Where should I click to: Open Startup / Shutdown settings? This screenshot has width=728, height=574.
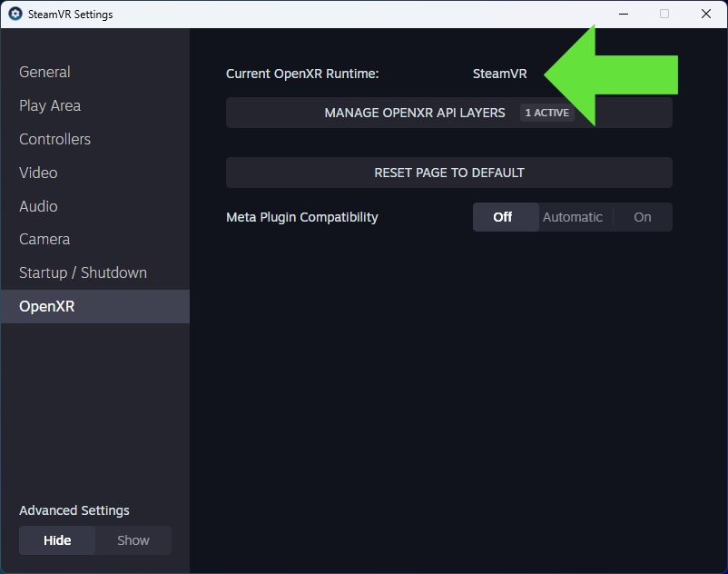(x=83, y=272)
